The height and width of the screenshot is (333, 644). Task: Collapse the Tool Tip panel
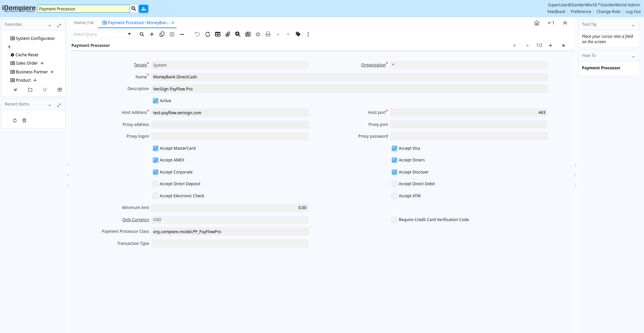point(633,25)
